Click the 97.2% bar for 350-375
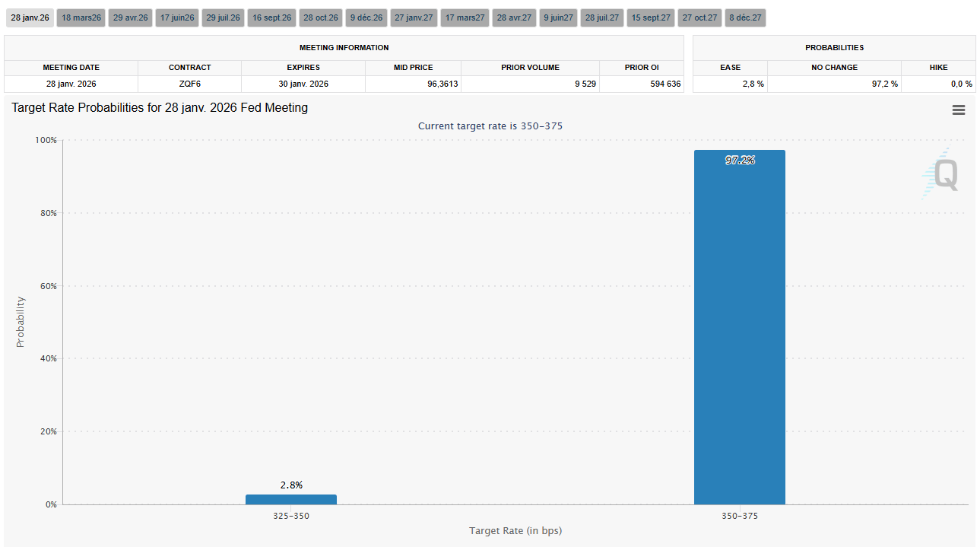Image resolution: width=980 pixels, height=547 pixels. click(x=739, y=327)
